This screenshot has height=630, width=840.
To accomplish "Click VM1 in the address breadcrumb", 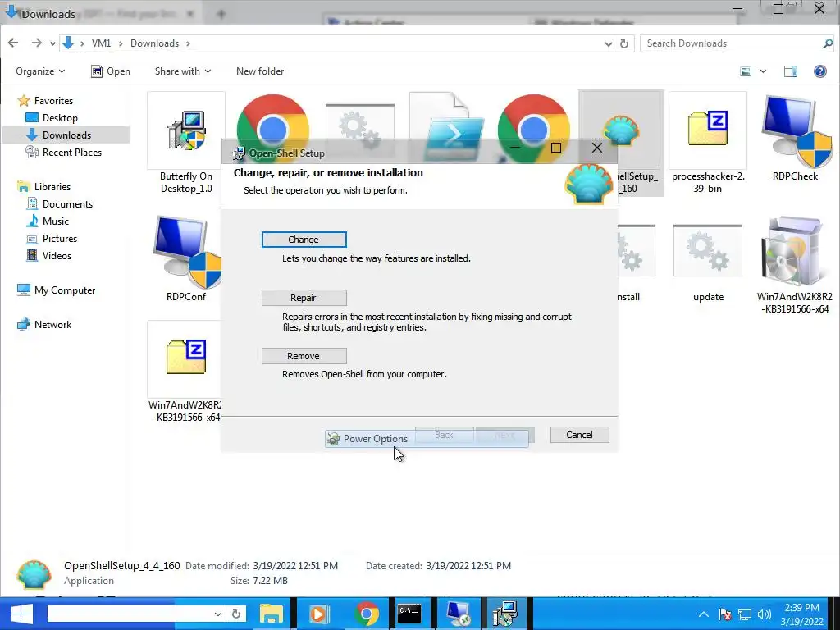I will (101, 43).
